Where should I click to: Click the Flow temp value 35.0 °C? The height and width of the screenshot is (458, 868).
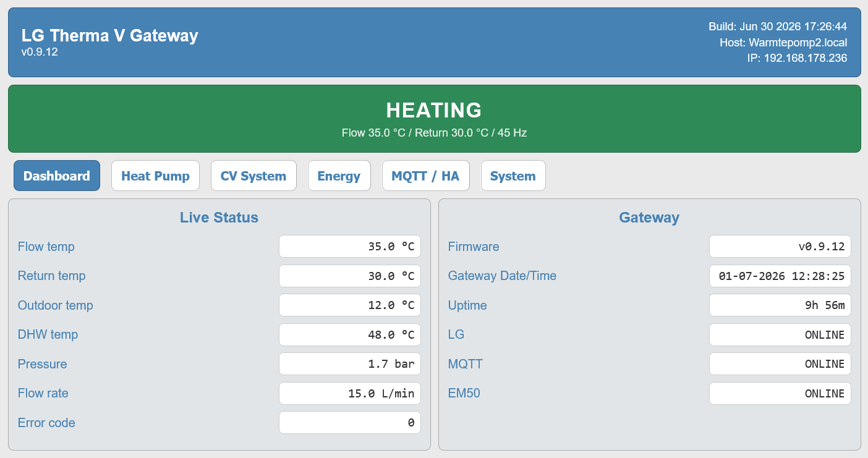[350, 246]
